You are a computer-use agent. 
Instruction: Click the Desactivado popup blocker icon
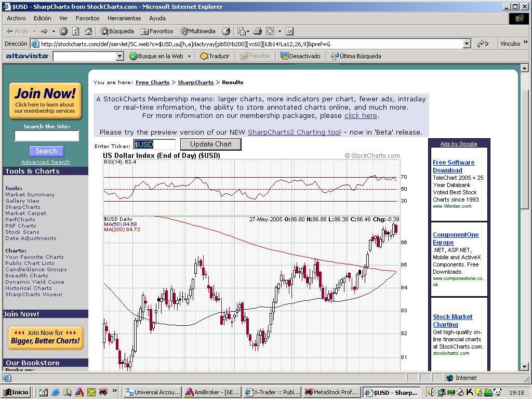point(284,56)
